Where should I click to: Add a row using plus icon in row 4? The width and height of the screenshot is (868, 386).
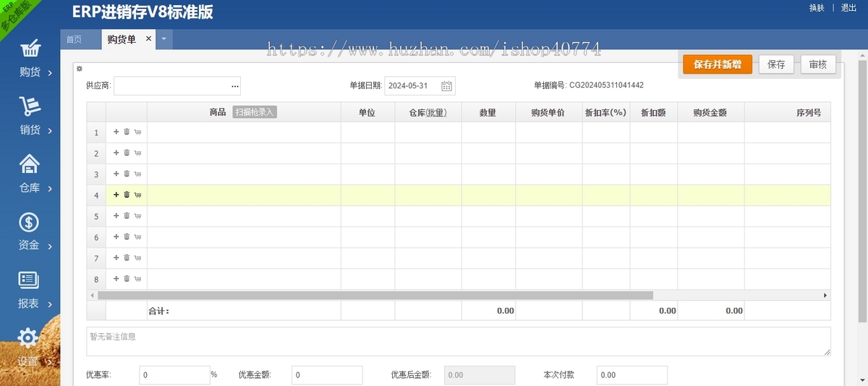116,195
